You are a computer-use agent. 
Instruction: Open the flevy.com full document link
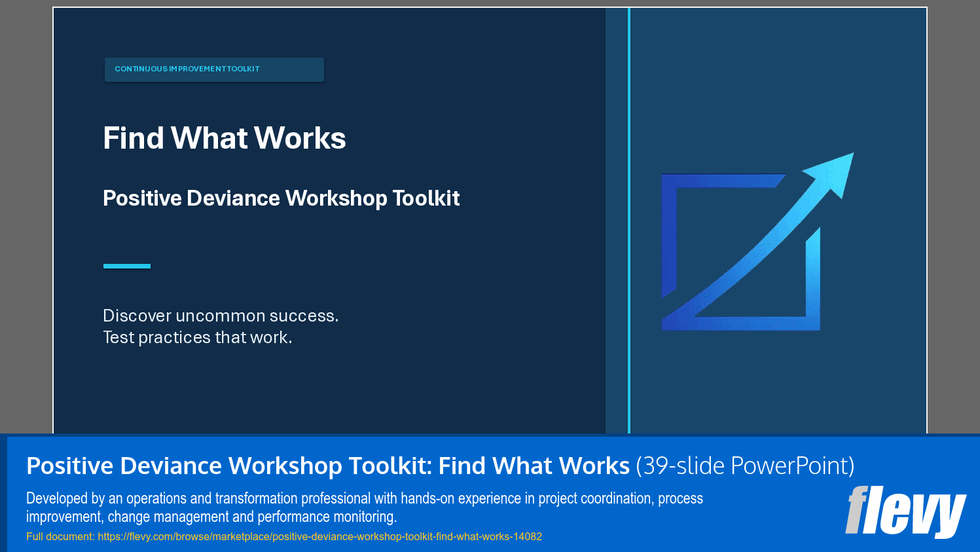pos(320,537)
